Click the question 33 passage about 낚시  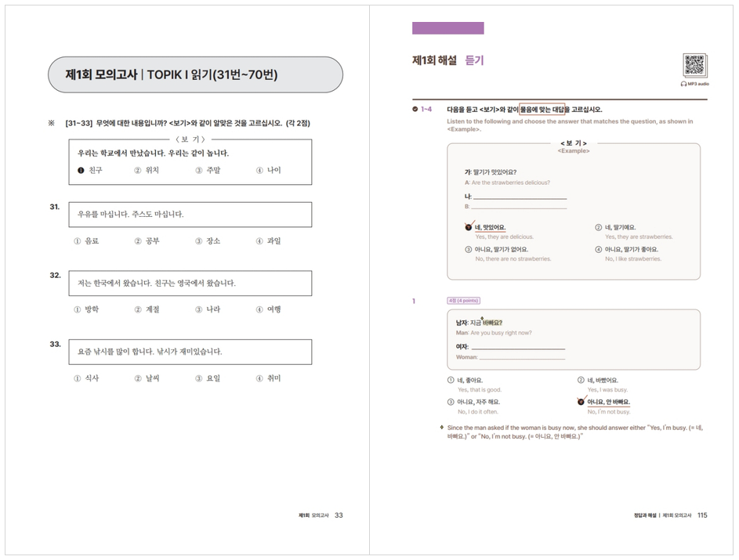(190, 352)
